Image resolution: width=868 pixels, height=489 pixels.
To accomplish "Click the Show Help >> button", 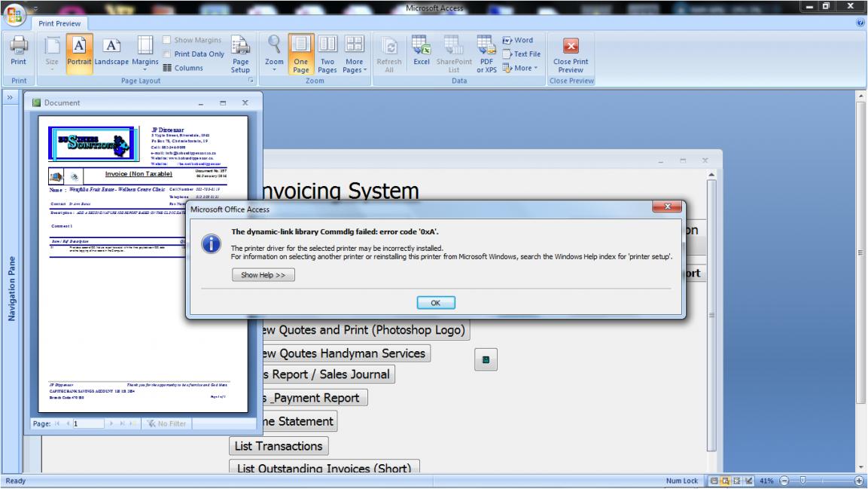I will (x=263, y=275).
